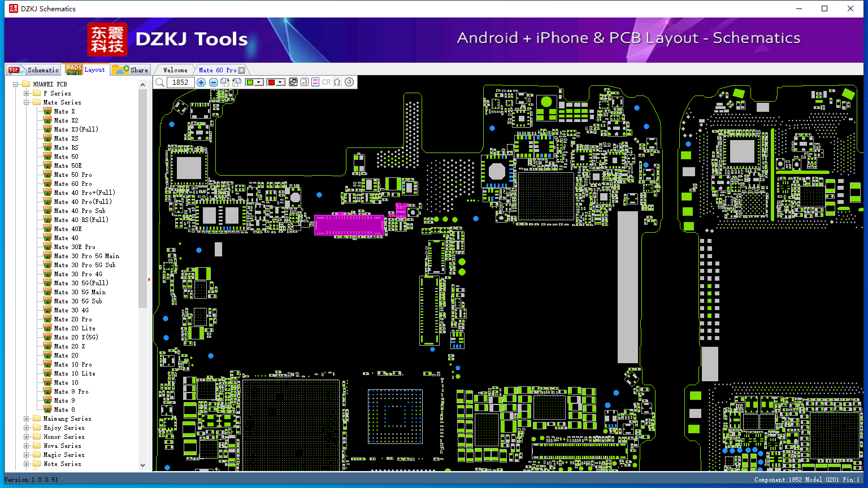Click the Mate 20 X PADS file icon

(x=47, y=346)
